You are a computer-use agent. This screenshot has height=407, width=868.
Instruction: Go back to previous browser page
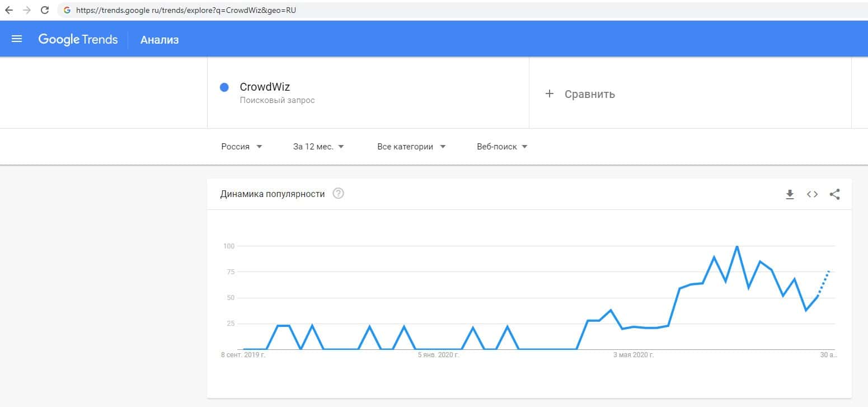[x=9, y=10]
